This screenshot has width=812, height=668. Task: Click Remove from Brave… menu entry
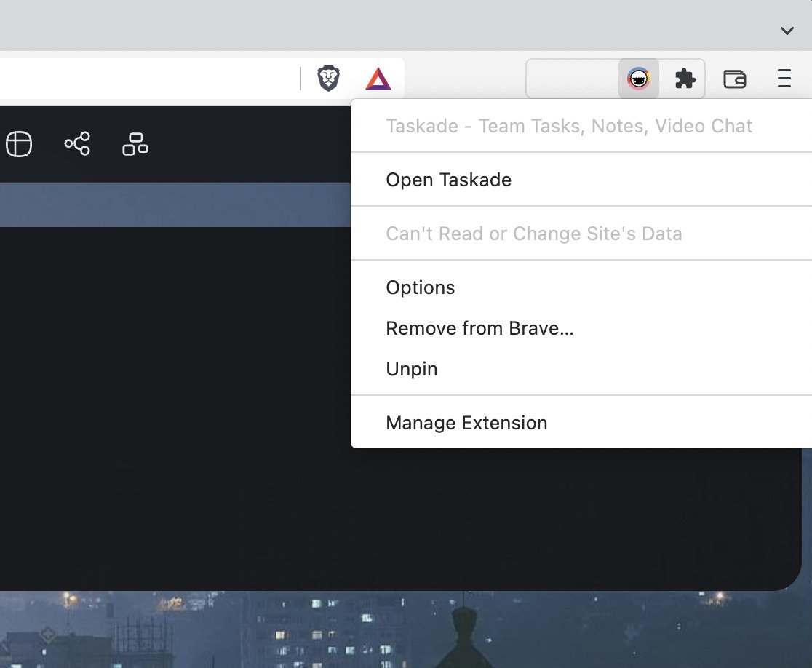(479, 328)
